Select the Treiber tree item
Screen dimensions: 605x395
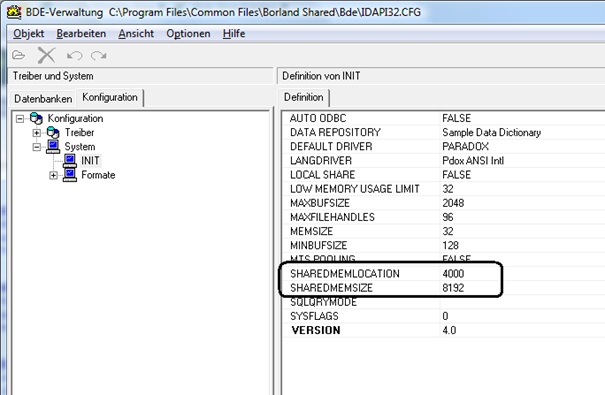pyautogui.click(x=79, y=133)
